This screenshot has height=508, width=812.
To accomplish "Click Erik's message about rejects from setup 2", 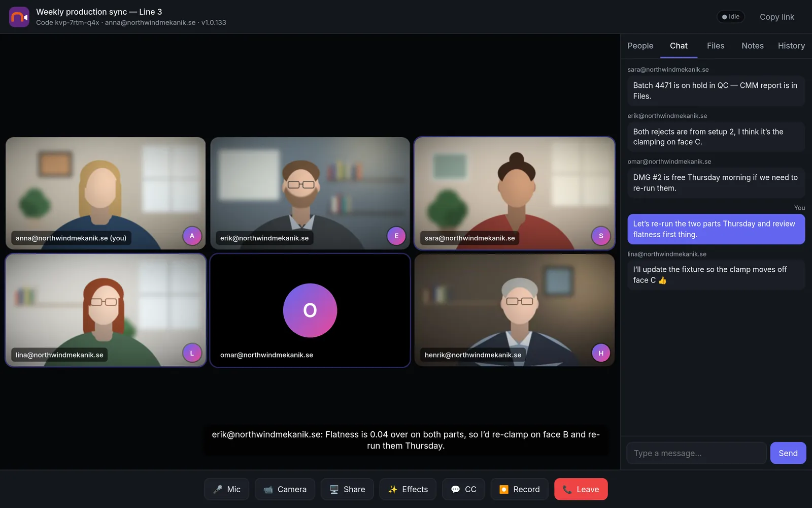I will point(716,137).
